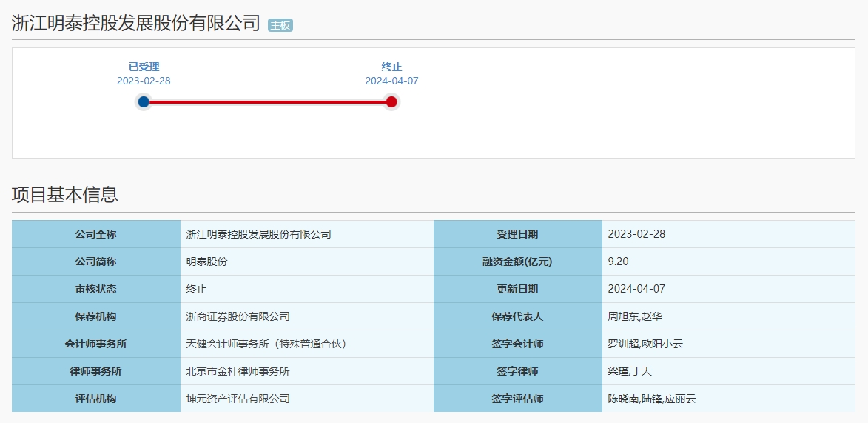Click the 受理日期 header cell
The width and height of the screenshot is (868, 423).
[517, 234]
